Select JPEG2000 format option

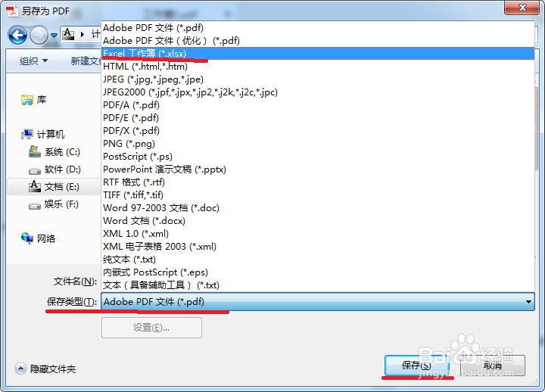pyautogui.click(x=318, y=92)
